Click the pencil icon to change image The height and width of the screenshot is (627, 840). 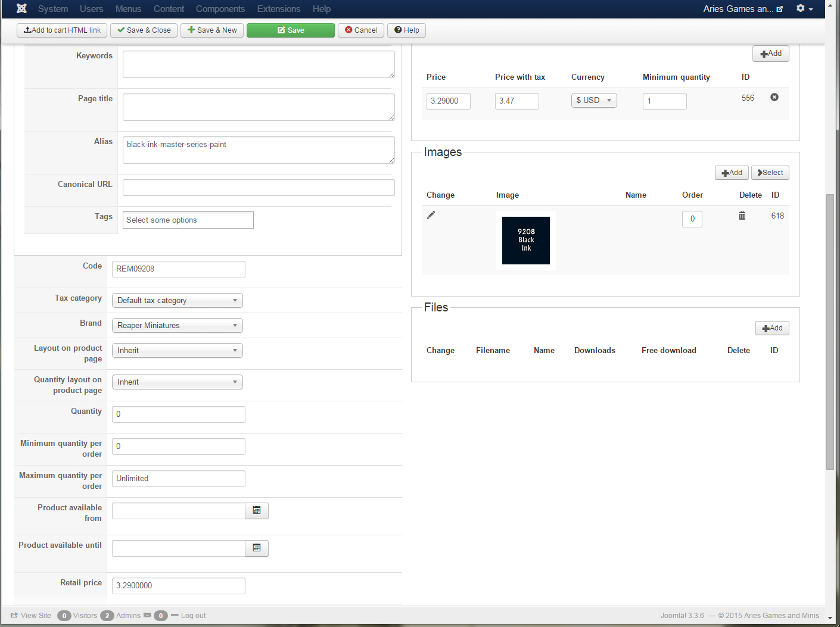coord(431,215)
